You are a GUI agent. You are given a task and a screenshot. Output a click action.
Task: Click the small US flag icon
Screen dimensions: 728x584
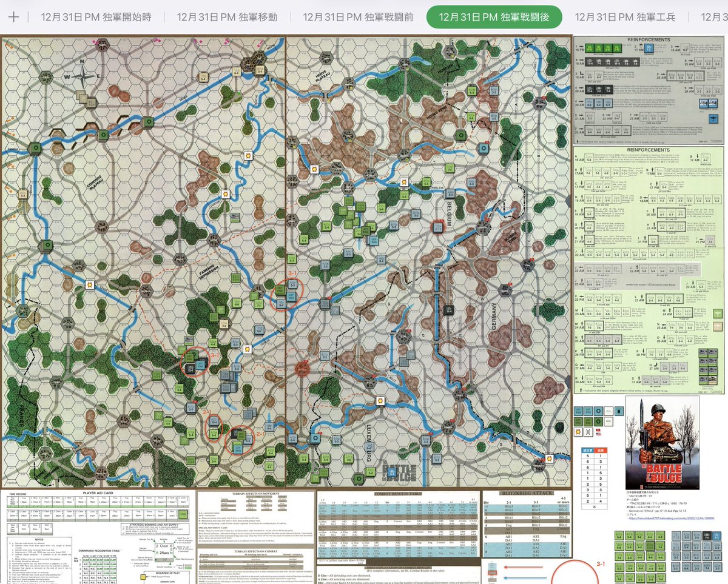coord(598,434)
